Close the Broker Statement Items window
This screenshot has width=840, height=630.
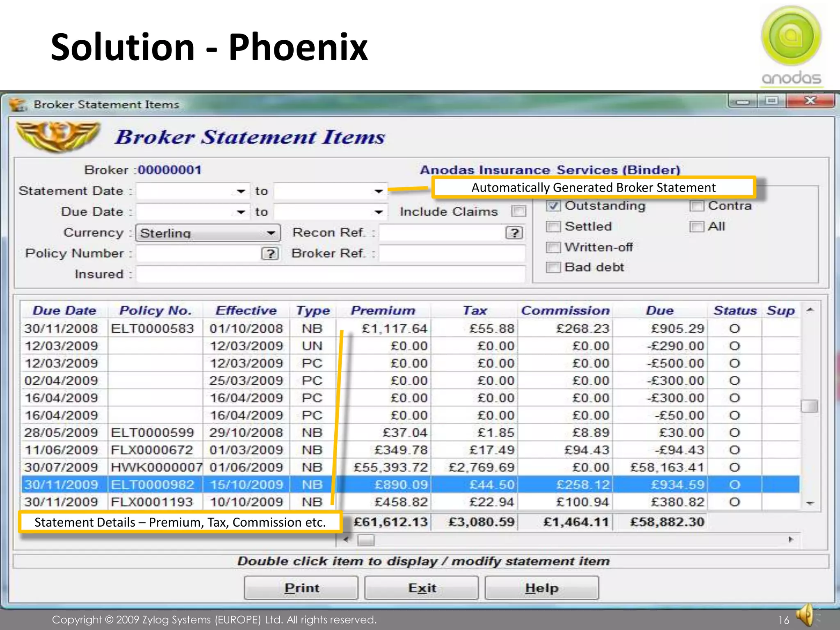[x=810, y=101]
